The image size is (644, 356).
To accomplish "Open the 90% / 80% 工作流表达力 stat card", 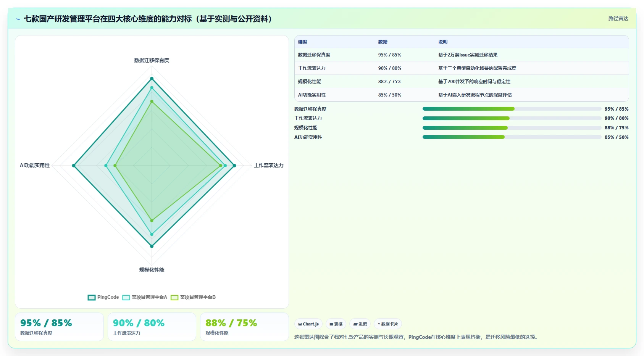I will [152, 327].
